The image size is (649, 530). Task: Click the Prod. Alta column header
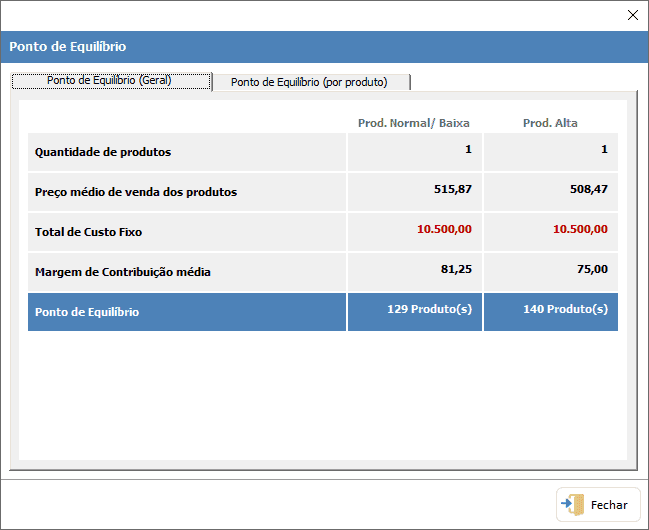coord(550,123)
